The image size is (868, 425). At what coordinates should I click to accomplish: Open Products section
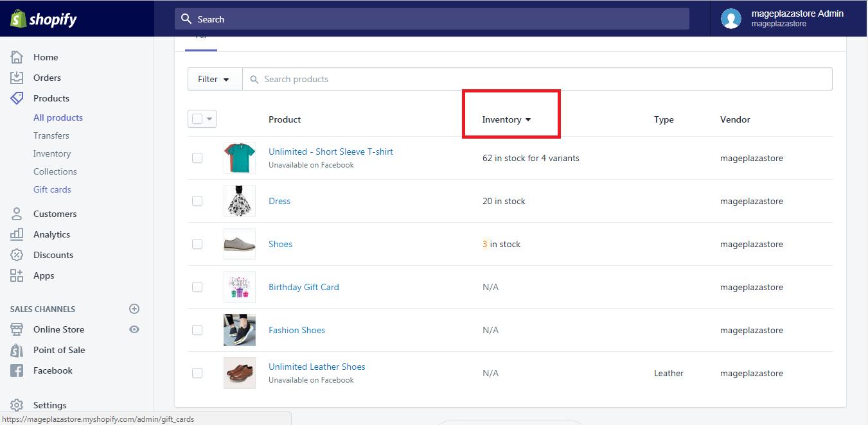point(51,98)
